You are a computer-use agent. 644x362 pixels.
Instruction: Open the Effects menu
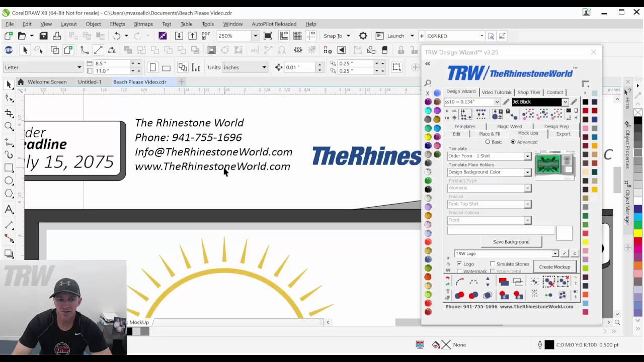[117, 24]
